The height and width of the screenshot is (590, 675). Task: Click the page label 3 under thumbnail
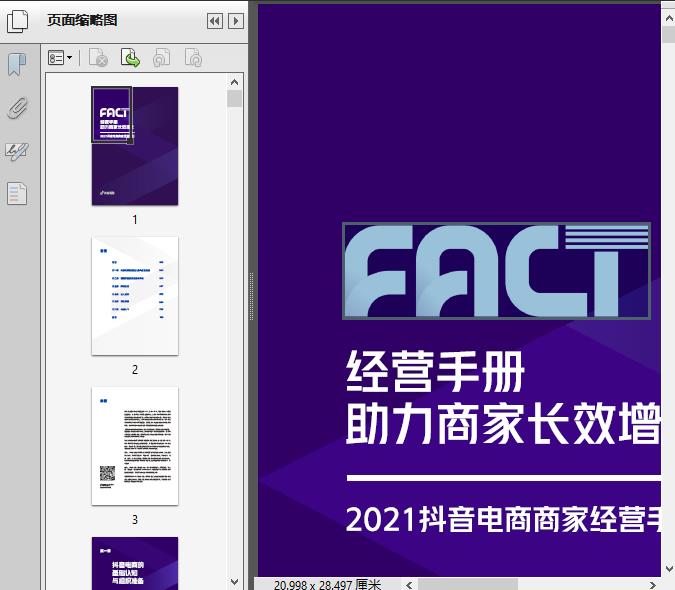[135, 520]
